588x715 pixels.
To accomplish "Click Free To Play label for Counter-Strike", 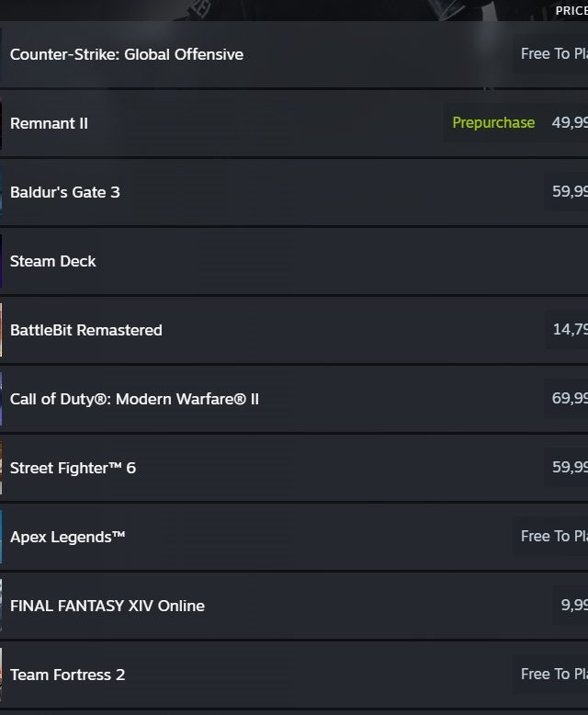I will point(553,54).
